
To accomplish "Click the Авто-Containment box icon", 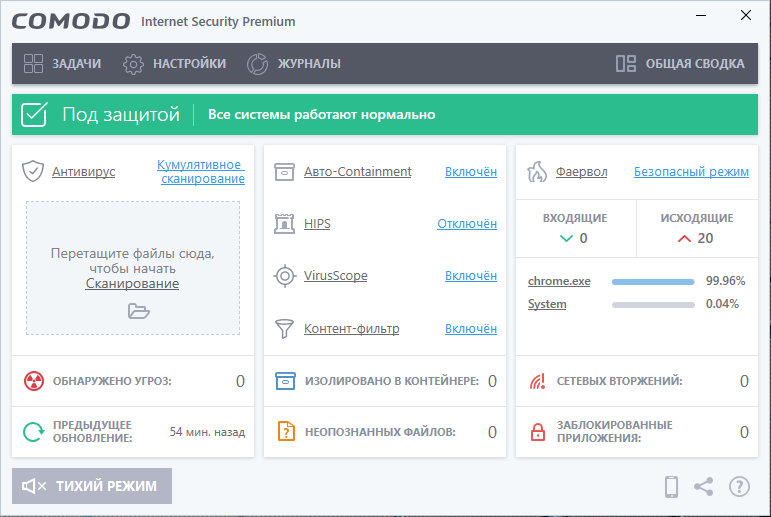I will pyautogui.click(x=284, y=172).
